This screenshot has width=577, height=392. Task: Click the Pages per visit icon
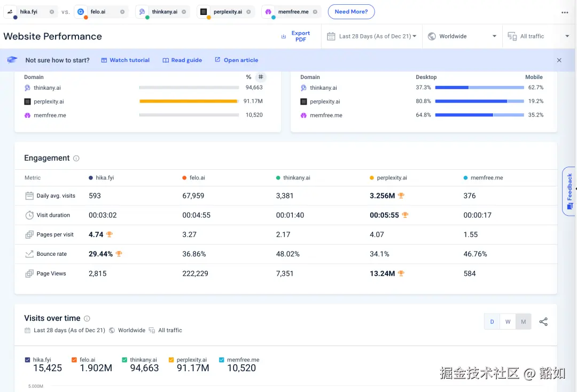point(29,234)
